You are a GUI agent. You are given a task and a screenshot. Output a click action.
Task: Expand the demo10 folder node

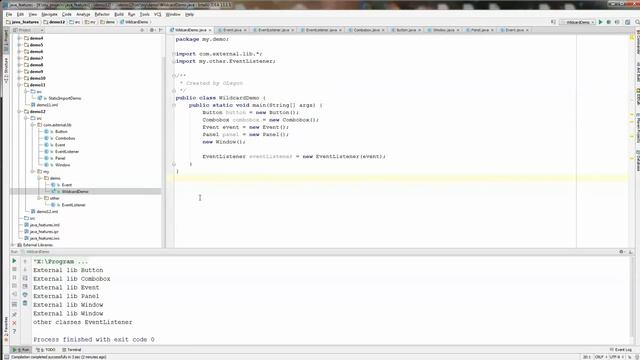(x=19, y=78)
